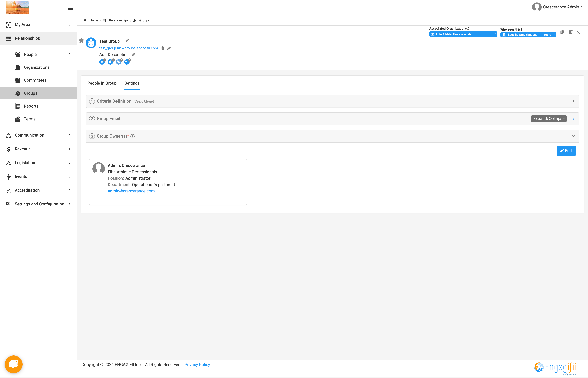Click the pencil icon next to Test Group name
The height and width of the screenshot is (378, 588).
click(127, 41)
